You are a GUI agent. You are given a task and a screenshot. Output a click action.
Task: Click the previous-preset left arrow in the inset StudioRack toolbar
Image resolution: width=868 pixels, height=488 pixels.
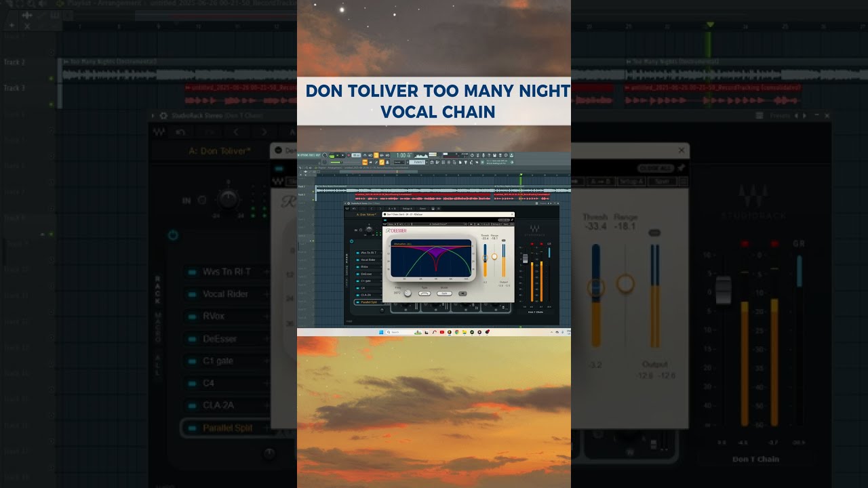372,209
